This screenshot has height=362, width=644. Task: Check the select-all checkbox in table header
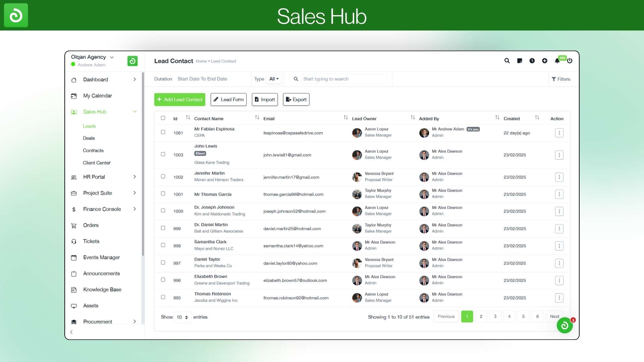(x=163, y=118)
